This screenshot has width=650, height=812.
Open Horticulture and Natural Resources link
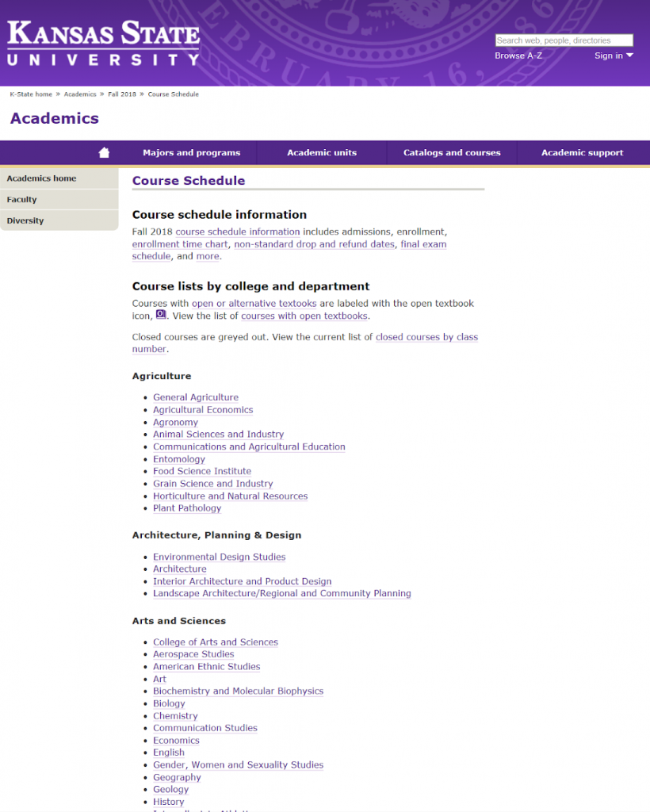pyautogui.click(x=231, y=496)
